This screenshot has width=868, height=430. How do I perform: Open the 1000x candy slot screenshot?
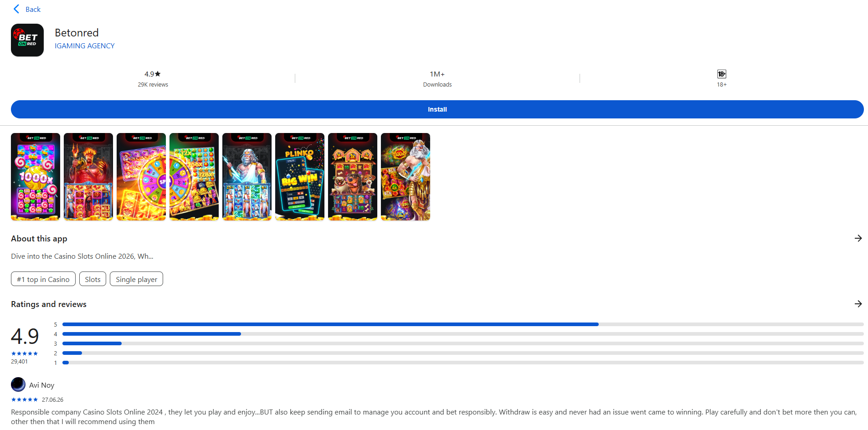tap(36, 177)
